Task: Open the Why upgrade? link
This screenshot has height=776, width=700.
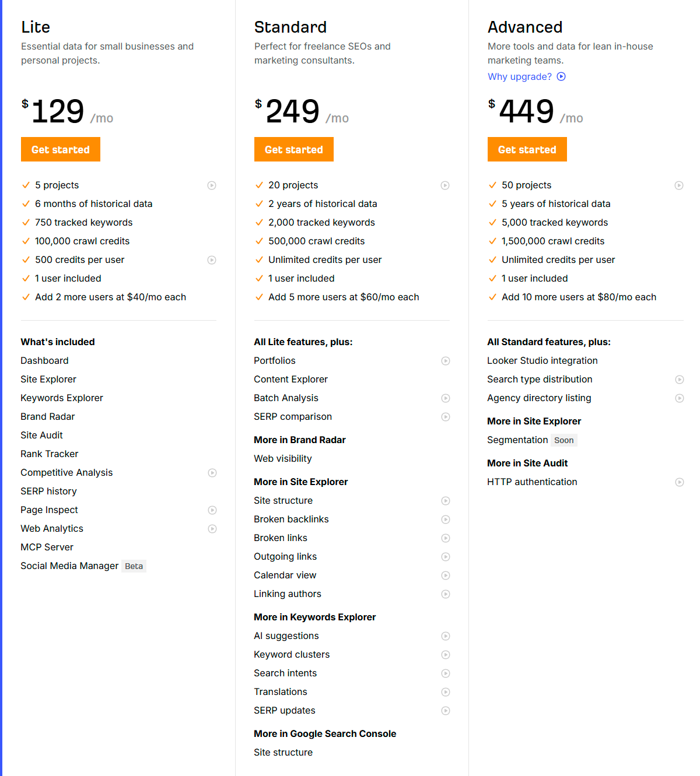Action: tap(520, 76)
